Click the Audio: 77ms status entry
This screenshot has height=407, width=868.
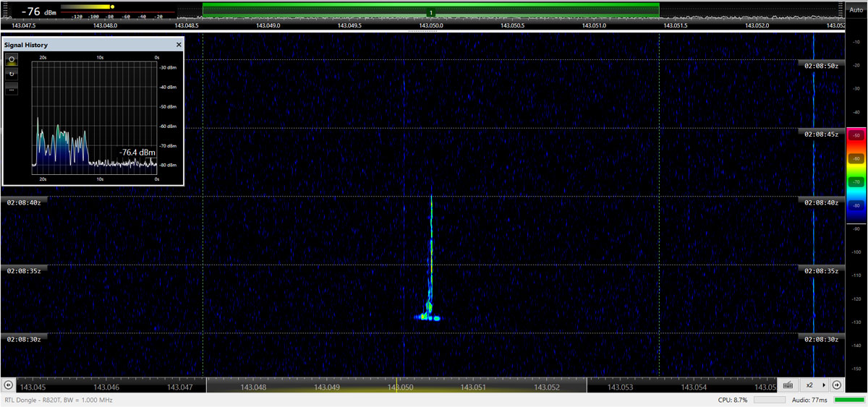point(810,400)
